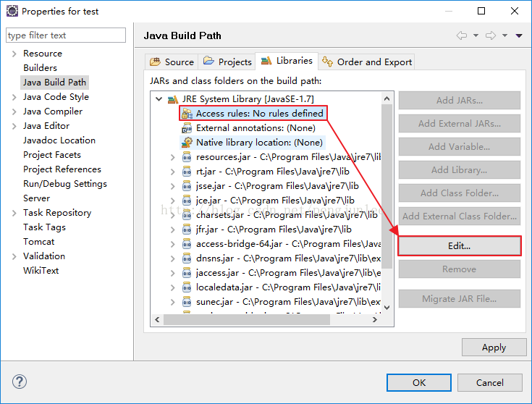532x404 pixels.
Task: Confirm with the OK button
Action: [419, 382]
